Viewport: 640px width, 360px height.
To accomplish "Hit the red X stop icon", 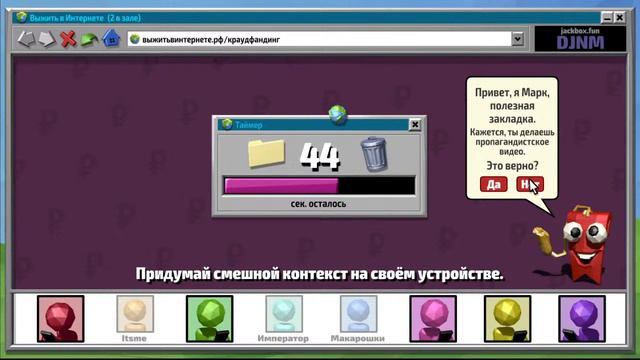I will [68, 39].
